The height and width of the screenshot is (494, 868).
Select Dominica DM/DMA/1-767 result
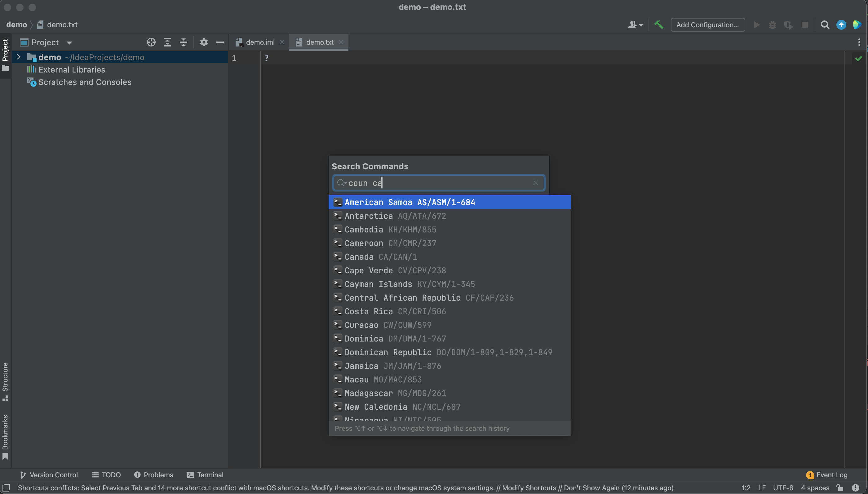pos(449,339)
